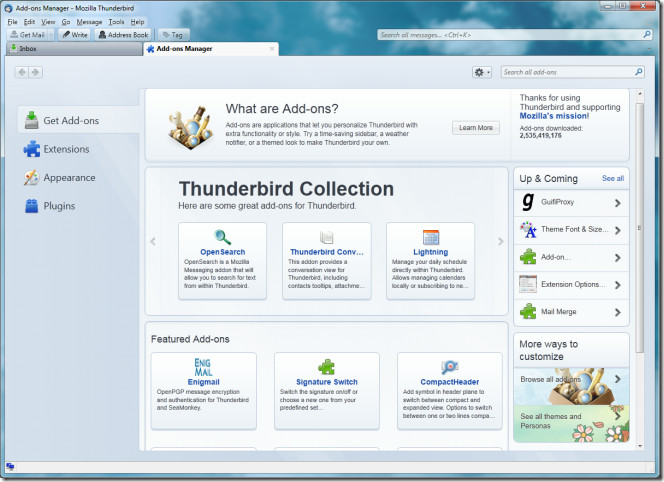Click the Lightning calendar icon

pyautogui.click(x=431, y=237)
